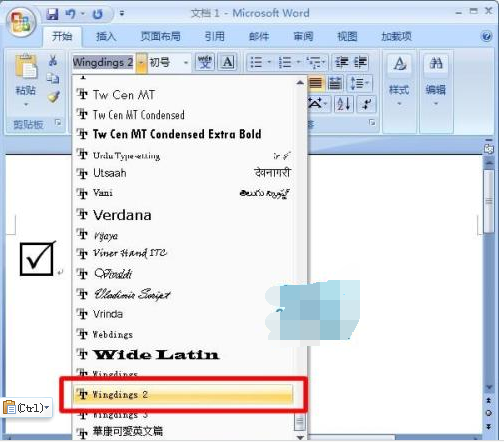504x442 pixels.
Task: Open the 页面布局 ribbon tab
Action: [x=160, y=36]
